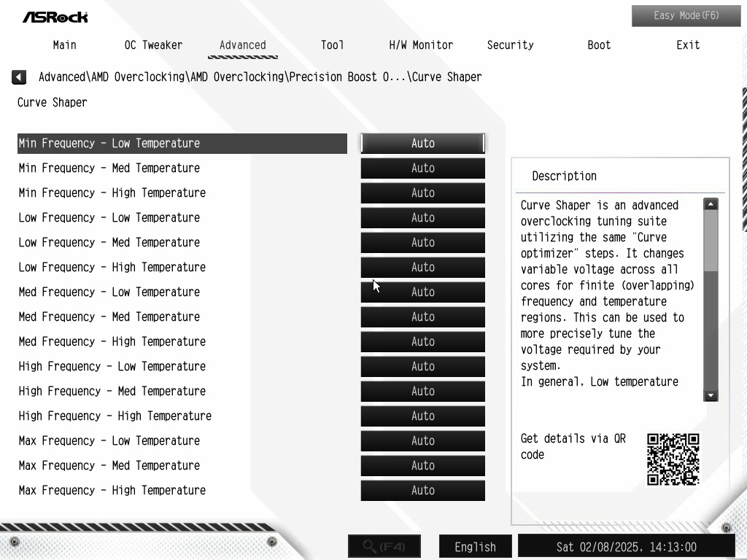
Task: Open Auto dropdown for Min Frequency Med Temperature
Action: tap(423, 168)
